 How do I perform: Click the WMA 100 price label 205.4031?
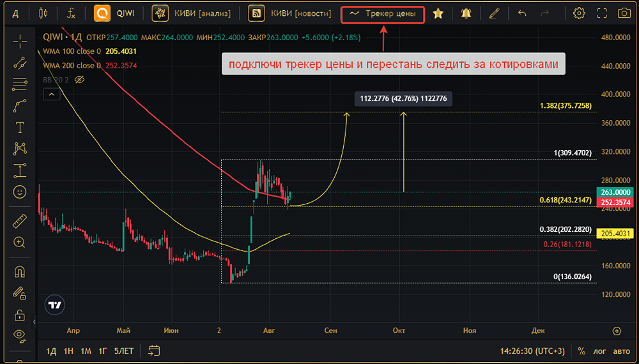click(614, 234)
